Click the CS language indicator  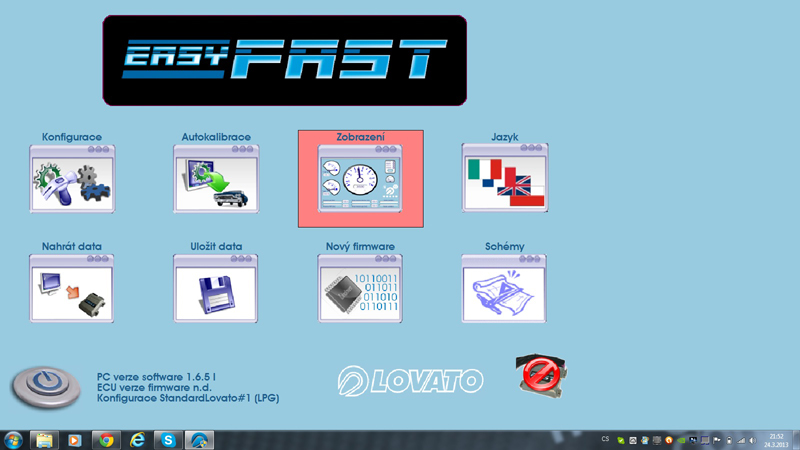click(605, 439)
